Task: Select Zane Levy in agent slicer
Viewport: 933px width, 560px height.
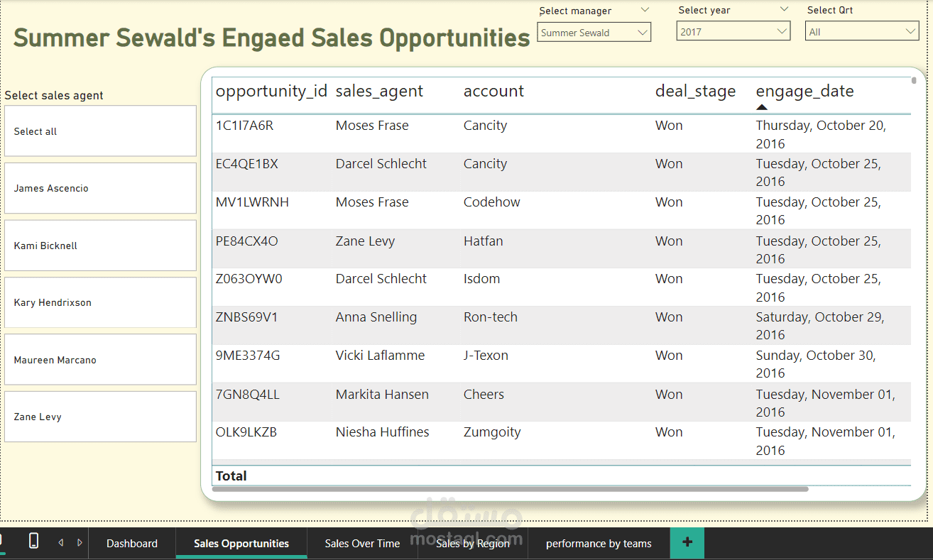Action: (100, 417)
